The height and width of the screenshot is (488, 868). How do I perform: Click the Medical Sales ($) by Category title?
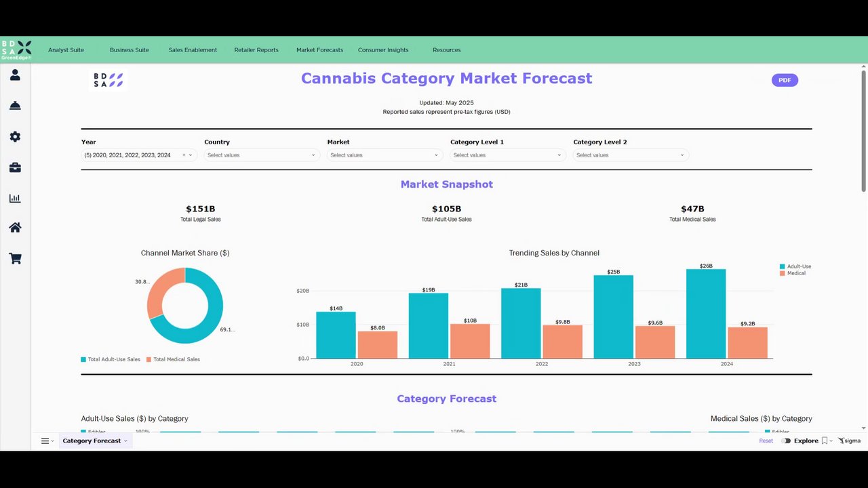pos(761,419)
